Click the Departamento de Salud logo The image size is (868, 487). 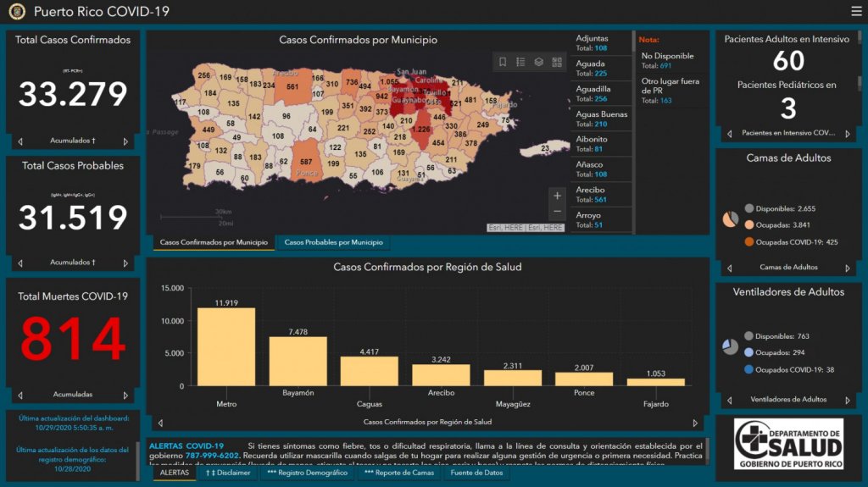tap(788, 443)
